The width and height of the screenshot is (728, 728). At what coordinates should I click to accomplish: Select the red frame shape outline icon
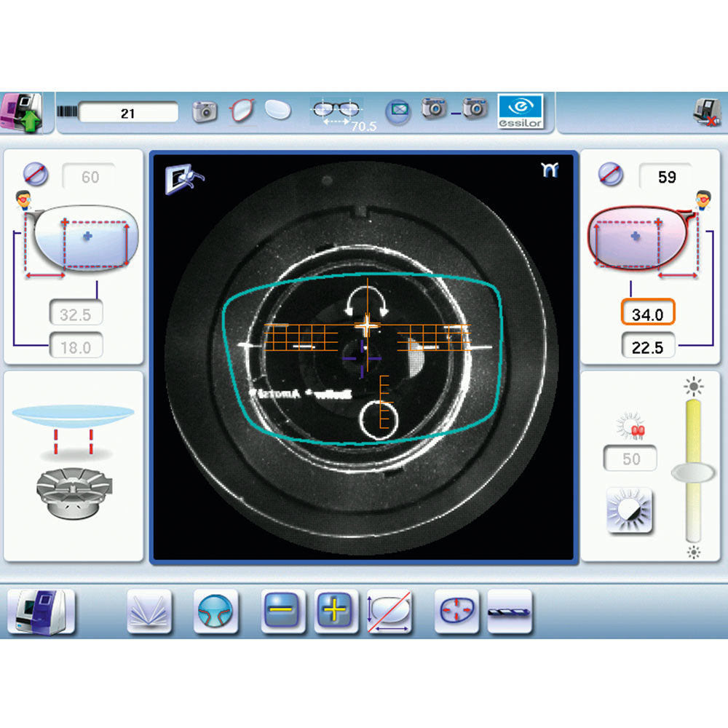(241, 111)
